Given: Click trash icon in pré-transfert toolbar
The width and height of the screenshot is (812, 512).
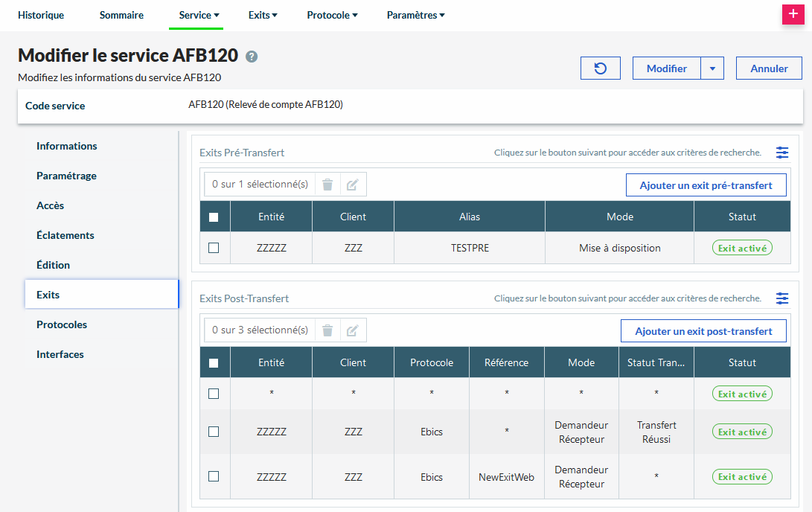Looking at the screenshot, I should (x=327, y=185).
